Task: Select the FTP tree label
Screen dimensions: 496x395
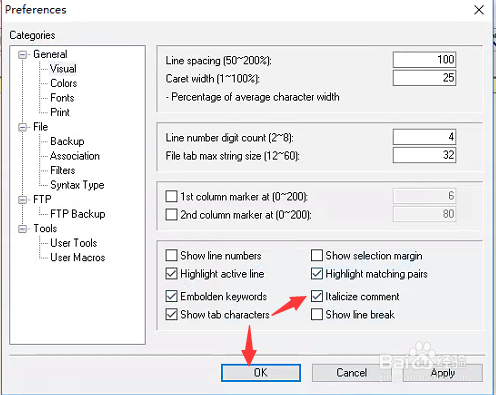Action: 42,200
